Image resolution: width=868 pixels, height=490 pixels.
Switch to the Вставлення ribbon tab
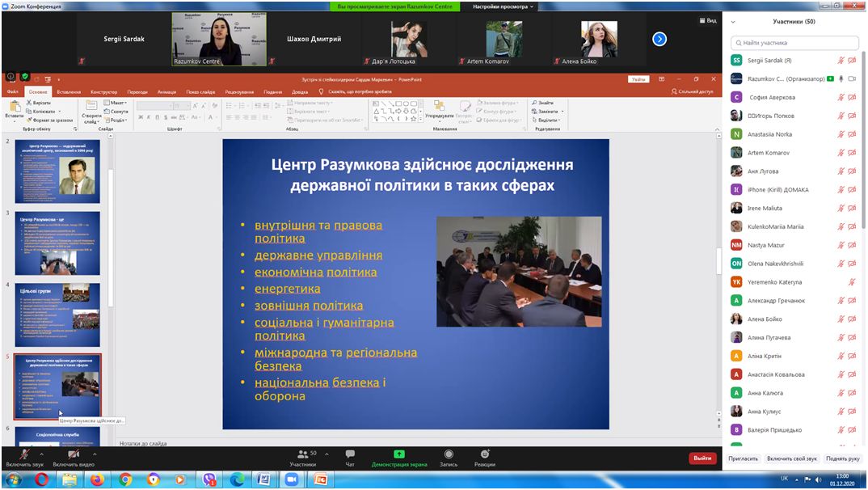pos(70,92)
